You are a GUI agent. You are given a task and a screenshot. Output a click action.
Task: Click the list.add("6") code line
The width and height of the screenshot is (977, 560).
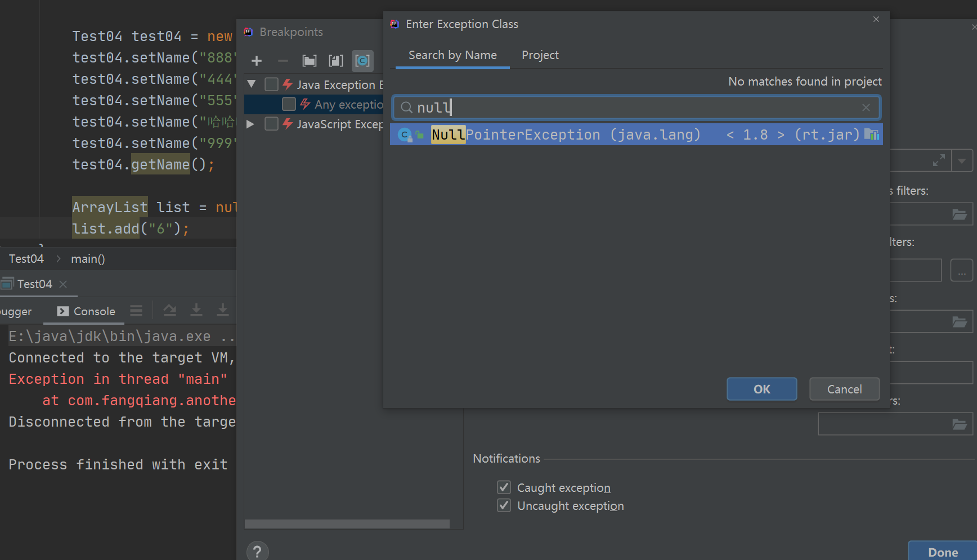coord(131,229)
